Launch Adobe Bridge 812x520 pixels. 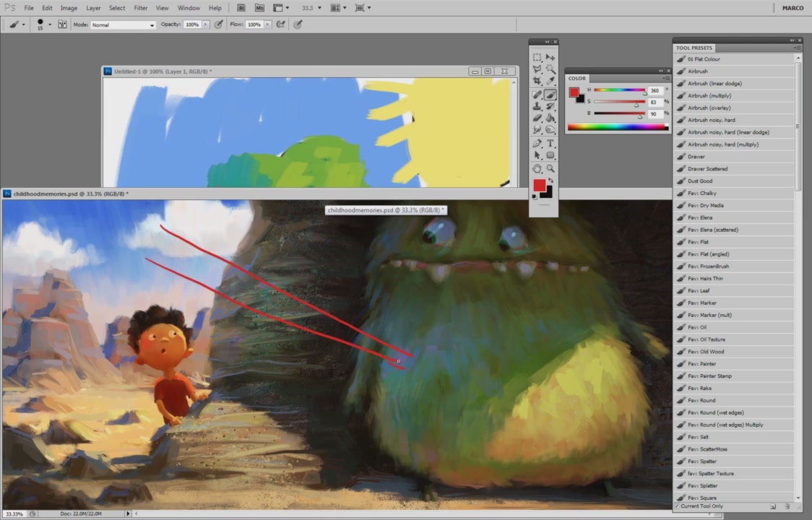(241, 8)
